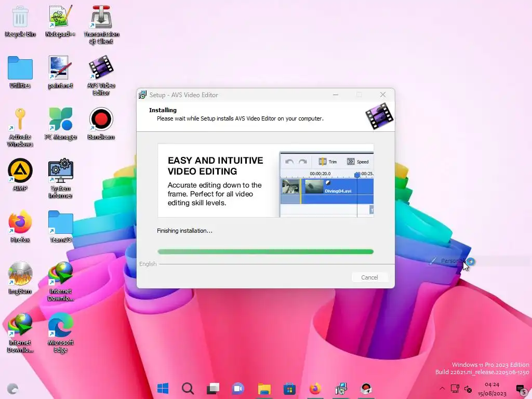
Task: Launch ImgBurn from the desktop
Action: coord(20,278)
